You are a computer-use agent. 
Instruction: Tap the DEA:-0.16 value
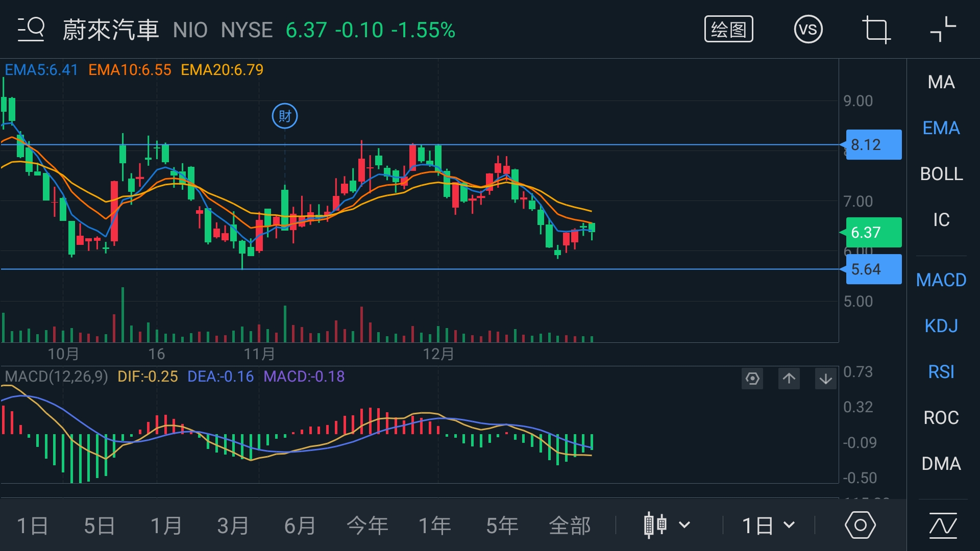tap(220, 377)
